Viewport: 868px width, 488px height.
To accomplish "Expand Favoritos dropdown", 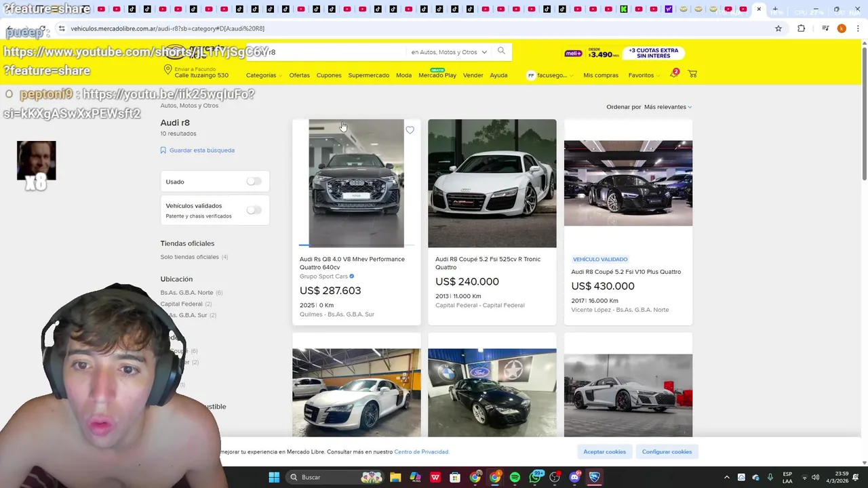I will pos(644,75).
